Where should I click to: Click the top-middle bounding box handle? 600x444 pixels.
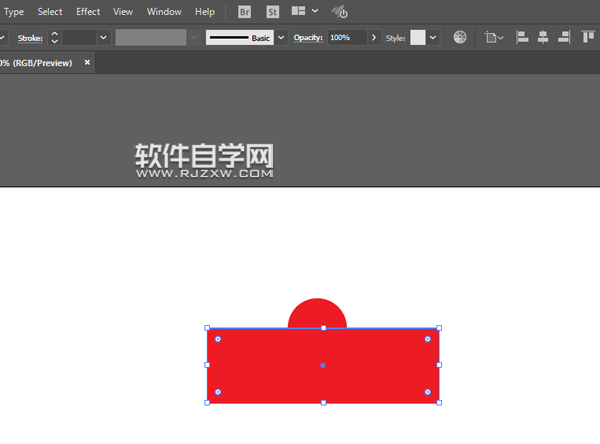click(324, 328)
